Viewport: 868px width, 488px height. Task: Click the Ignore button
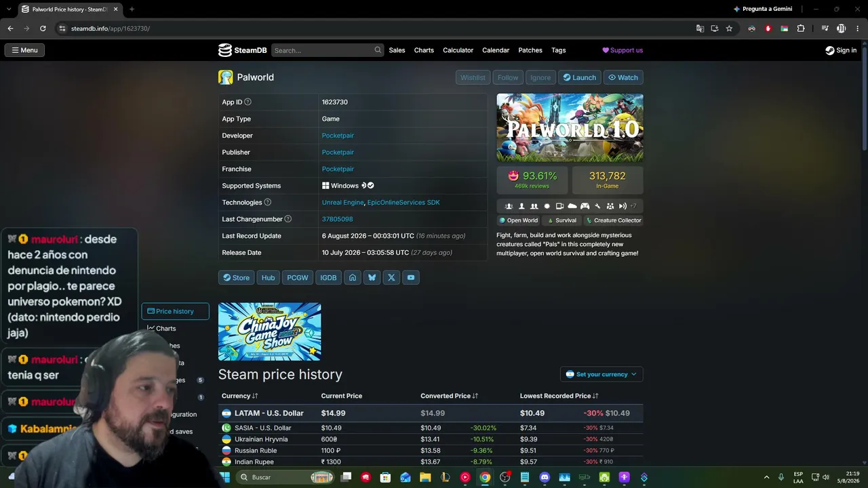pos(540,77)
